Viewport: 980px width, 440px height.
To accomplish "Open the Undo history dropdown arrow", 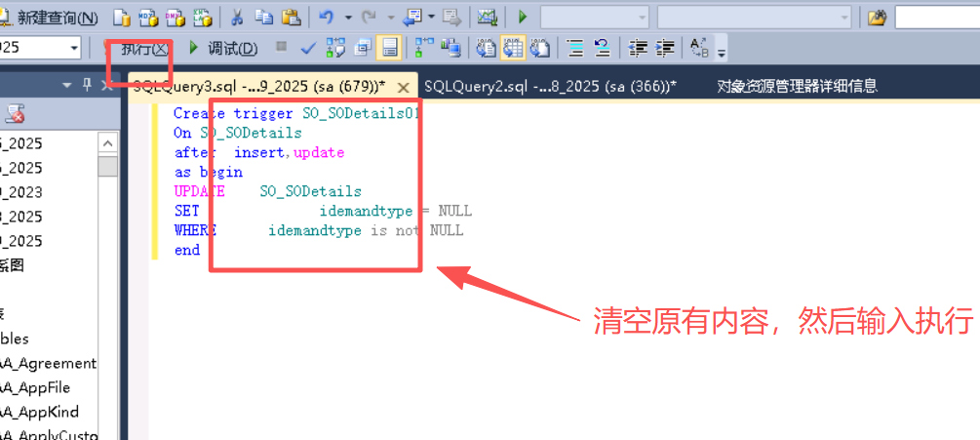I will [347, 18].
